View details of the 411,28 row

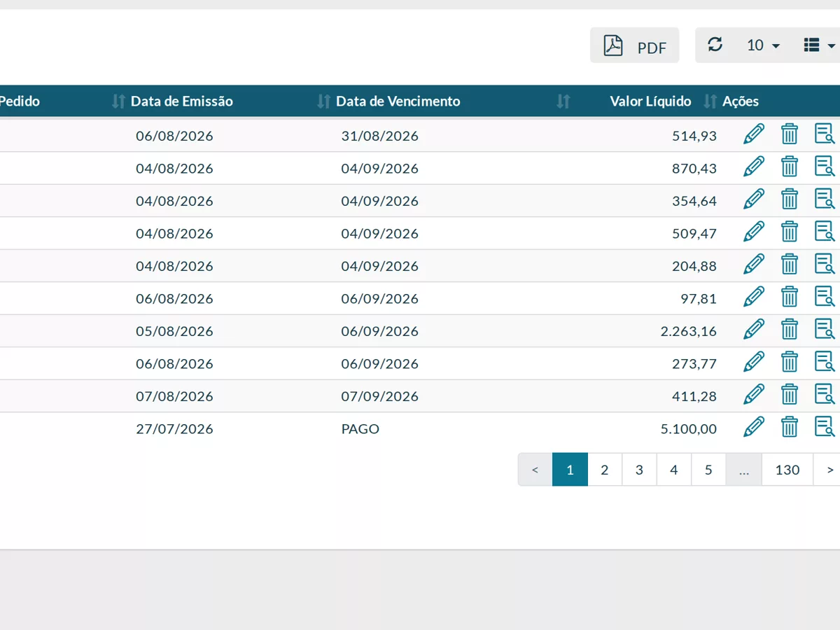coord(825,394)
